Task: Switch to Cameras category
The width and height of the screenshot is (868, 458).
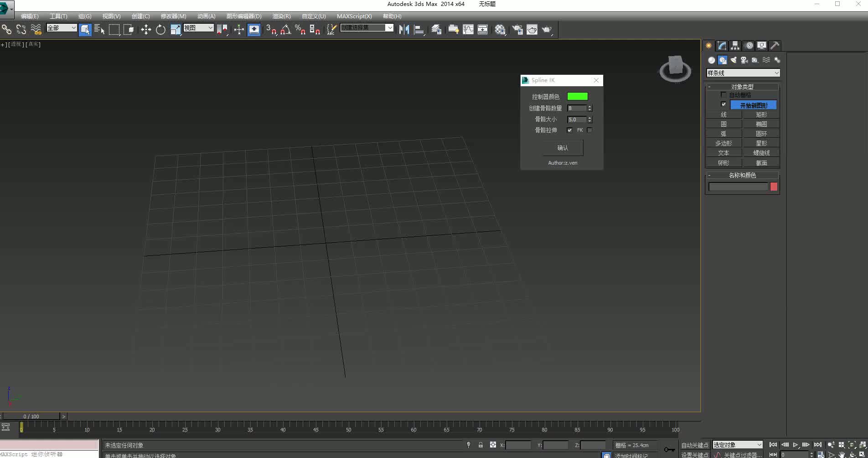Action: [x=744, y=60]
